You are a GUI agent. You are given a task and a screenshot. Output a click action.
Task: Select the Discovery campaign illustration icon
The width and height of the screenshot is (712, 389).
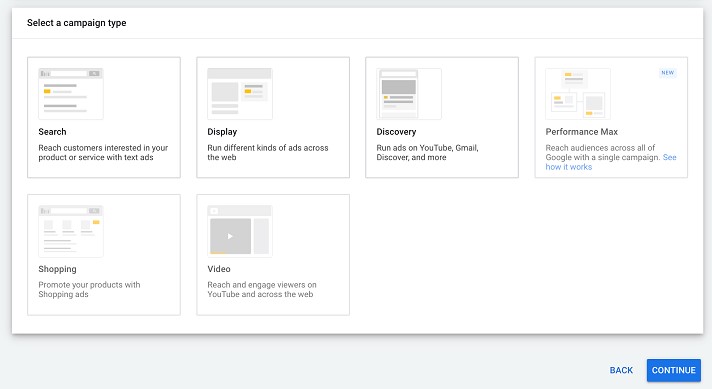tap(409, 94)
